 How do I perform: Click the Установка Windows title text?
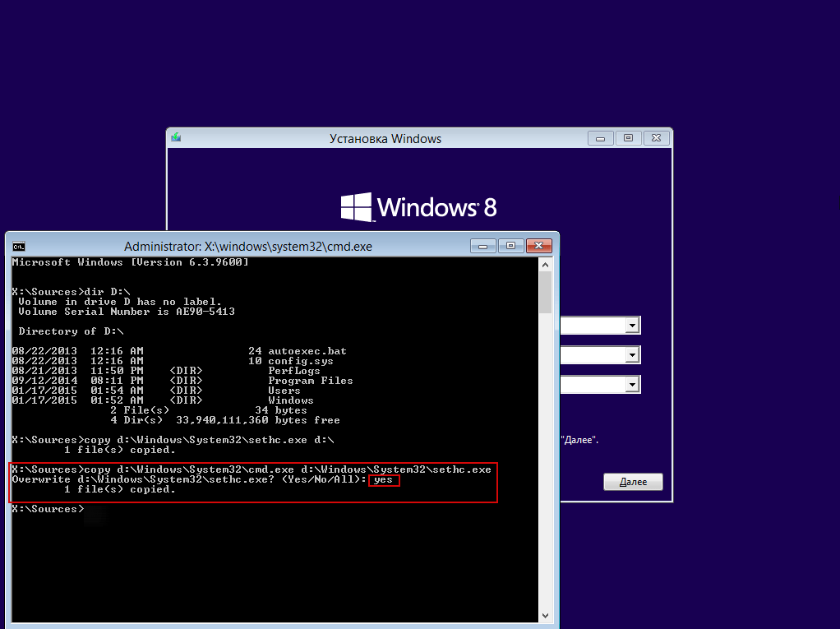[x=385, y=139]
